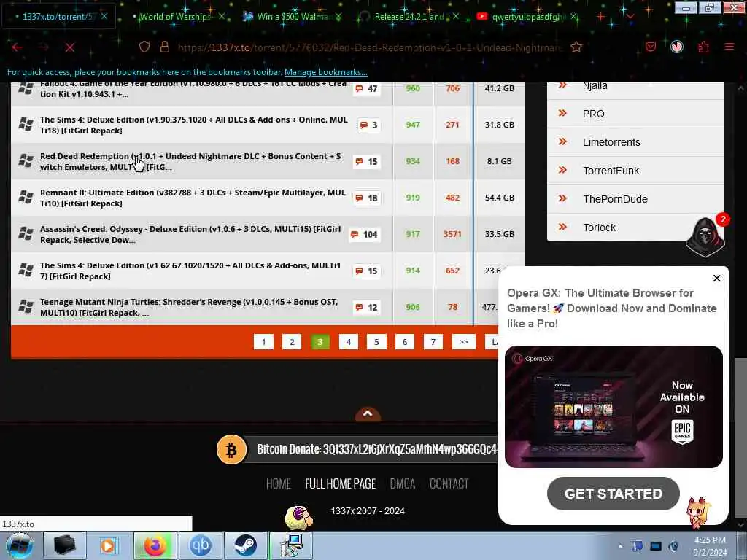Click the URL address bar
This screenshot has height=560, width=747.
369,47
